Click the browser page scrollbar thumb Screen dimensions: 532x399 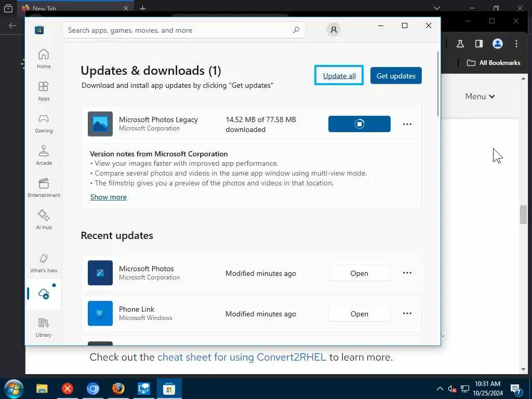pos(524,215)
